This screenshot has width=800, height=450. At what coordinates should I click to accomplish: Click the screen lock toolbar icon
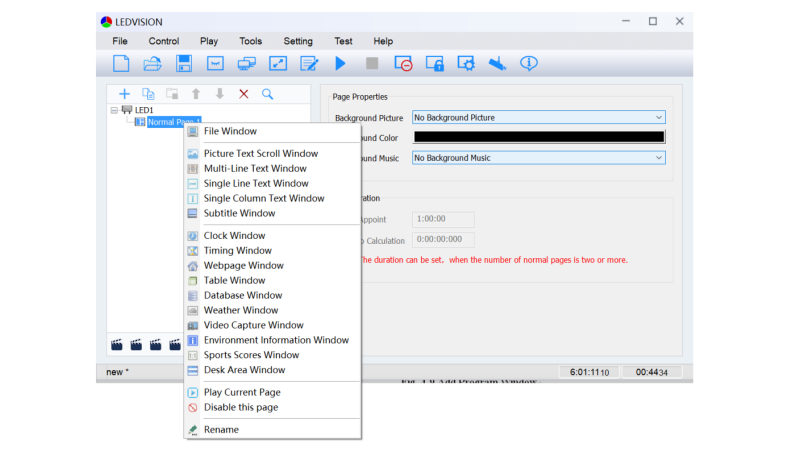point(435,63)
